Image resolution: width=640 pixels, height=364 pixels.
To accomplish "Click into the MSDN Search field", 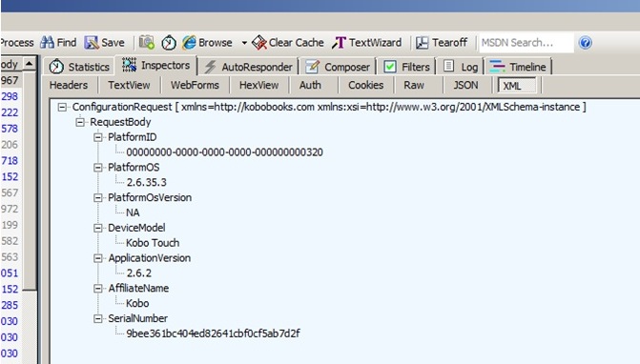I will pyautogui.click(x=526, y=42).
